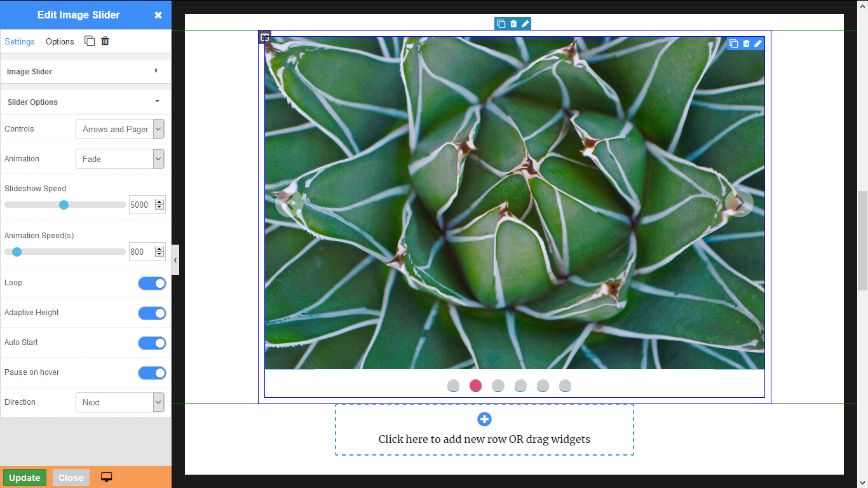Viewport: 868px width, 488px height.
Task: Turn off Adaptive Height switch
Action: point(152,313)
